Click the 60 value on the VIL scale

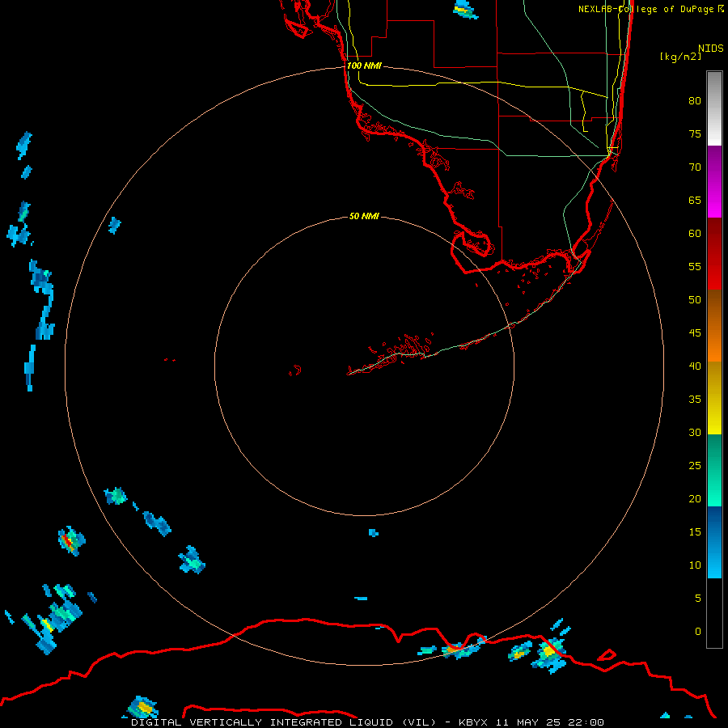[x=695, y=234]
